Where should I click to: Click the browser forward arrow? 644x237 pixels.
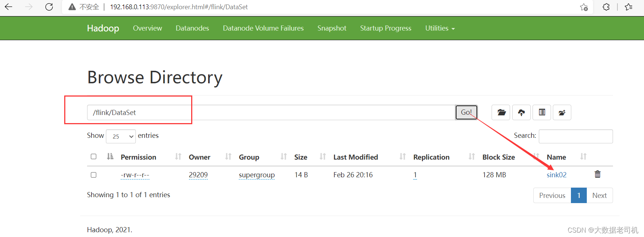click(29, 7)
